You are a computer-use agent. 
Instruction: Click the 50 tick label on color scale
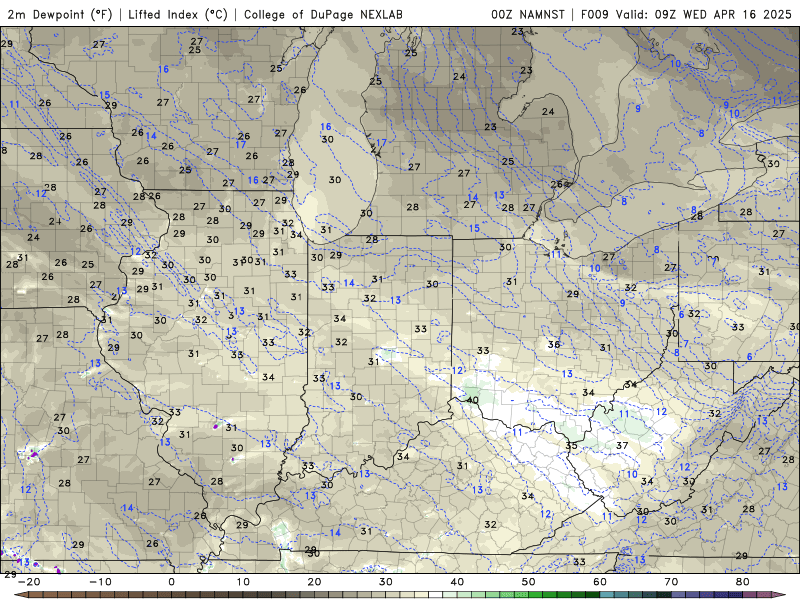click(529, 582)
